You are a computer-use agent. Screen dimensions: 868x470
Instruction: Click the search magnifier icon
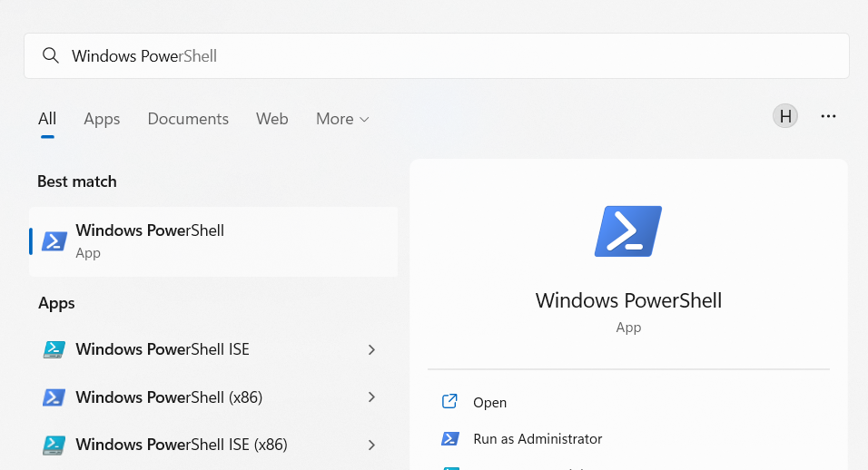click(50, 56)
